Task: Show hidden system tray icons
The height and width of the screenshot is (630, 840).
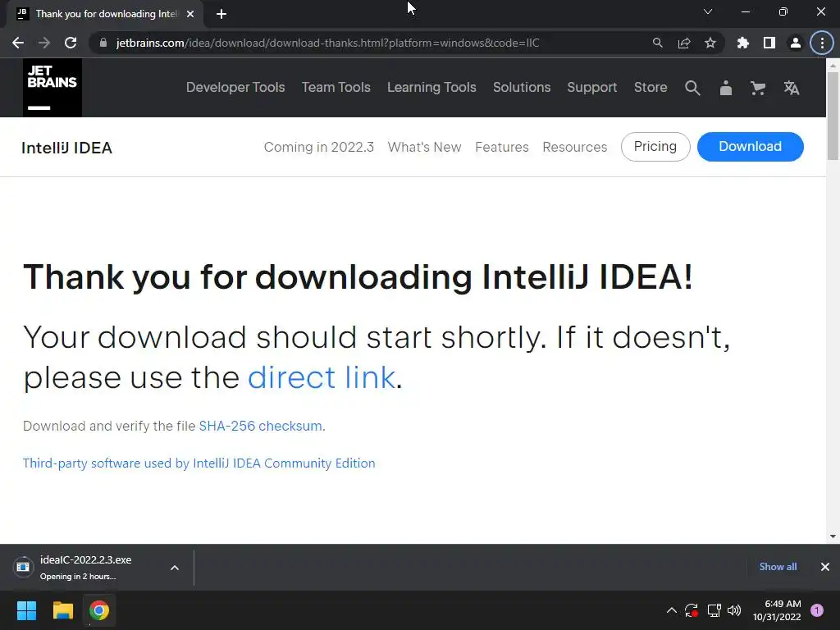Action: (x=671, y=610)
